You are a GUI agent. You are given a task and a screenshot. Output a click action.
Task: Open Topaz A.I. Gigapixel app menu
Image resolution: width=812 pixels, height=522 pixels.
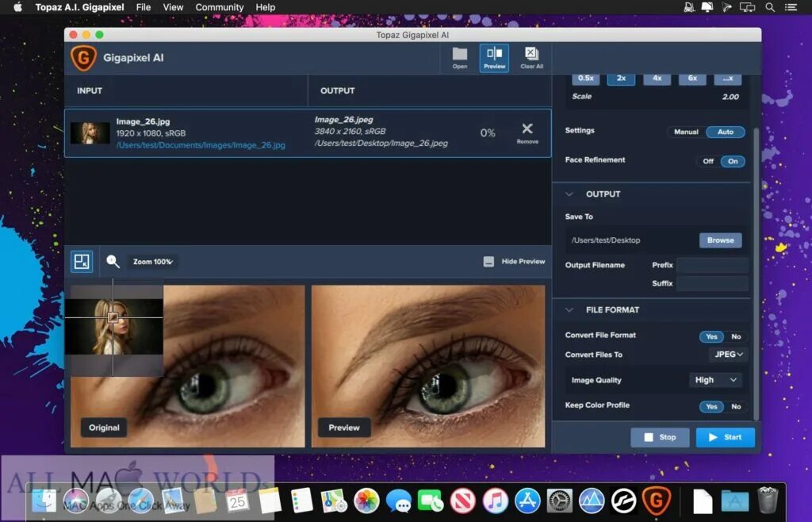pyautogui.click(x=80, y=7)
